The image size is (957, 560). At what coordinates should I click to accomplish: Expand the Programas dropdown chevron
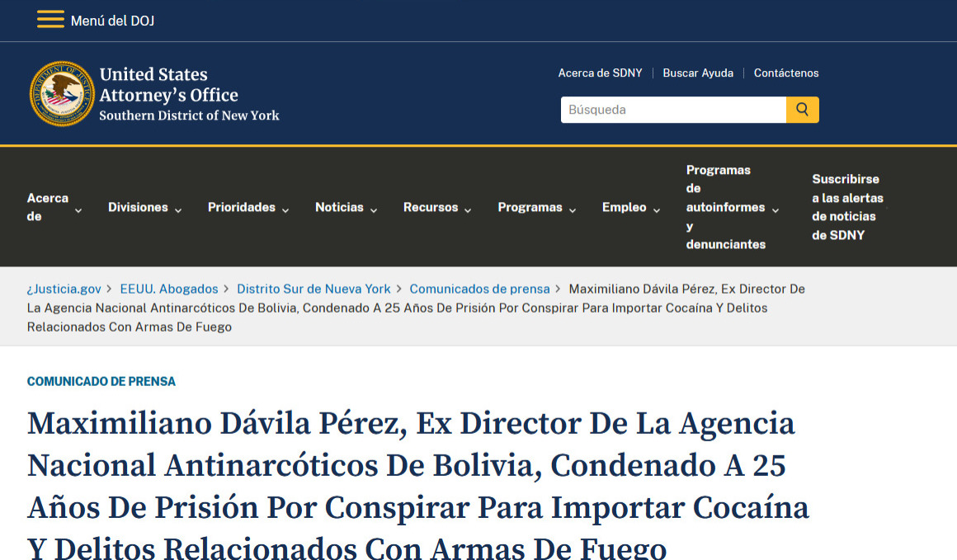[x=573, y=209]
